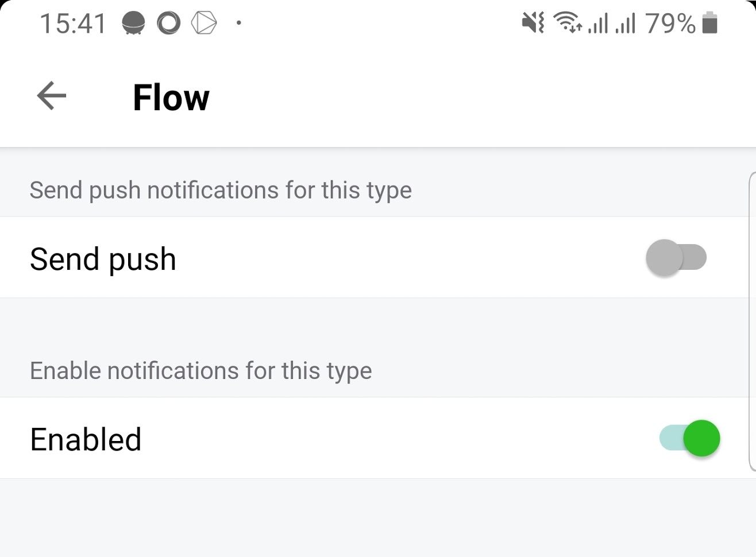Tap the muted vibrate status icon

pos(533,23)
